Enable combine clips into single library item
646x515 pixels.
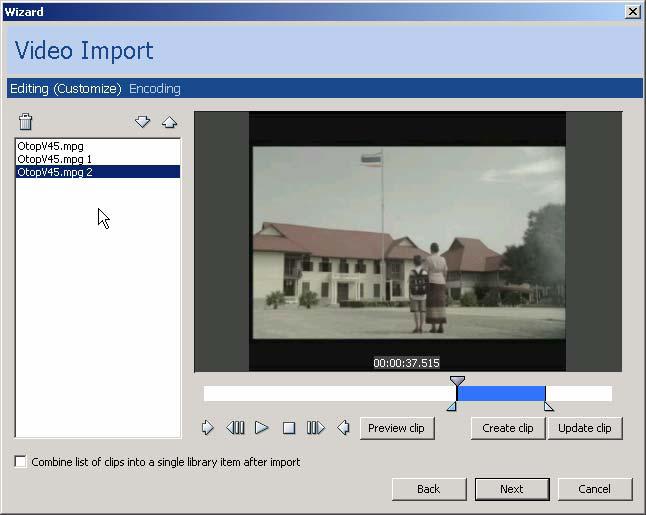(21, 462)
